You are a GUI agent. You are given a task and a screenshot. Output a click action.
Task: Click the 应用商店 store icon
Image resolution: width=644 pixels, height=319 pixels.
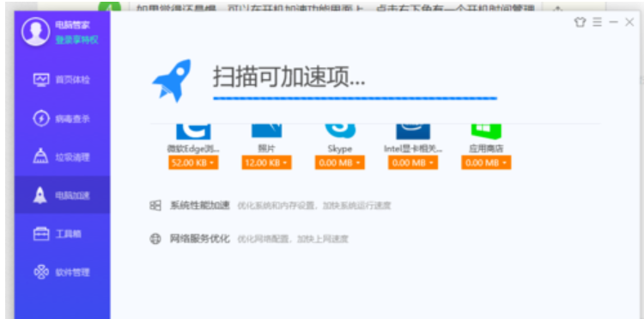tap(486, 132)
